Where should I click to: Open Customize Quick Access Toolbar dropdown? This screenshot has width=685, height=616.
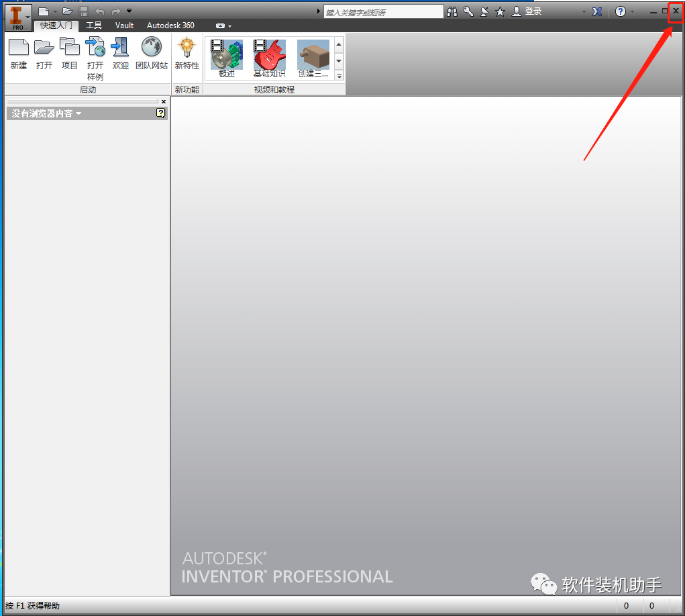pyautogui.click(x=129, y=11)
